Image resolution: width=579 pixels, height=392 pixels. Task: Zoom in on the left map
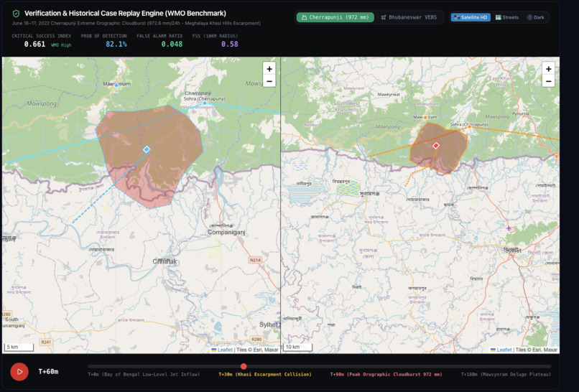click(269, 69)
